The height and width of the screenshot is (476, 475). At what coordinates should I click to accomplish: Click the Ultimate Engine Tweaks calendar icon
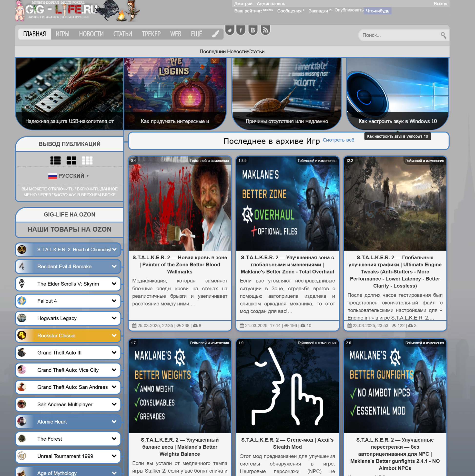coord(350,325)
